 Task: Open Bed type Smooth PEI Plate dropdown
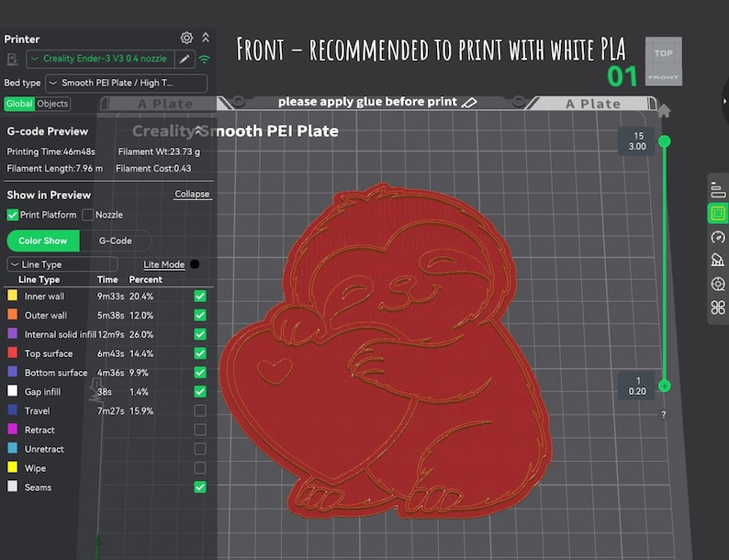click(126, 84)
